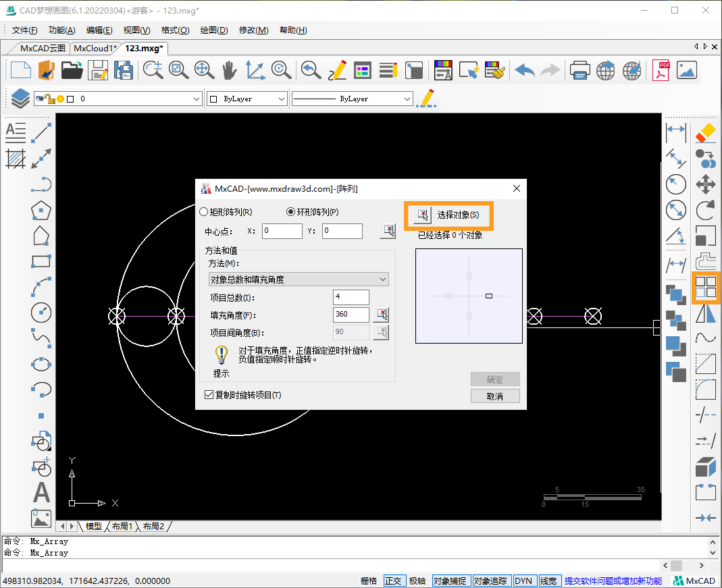Click the Array tool icon

706,287
